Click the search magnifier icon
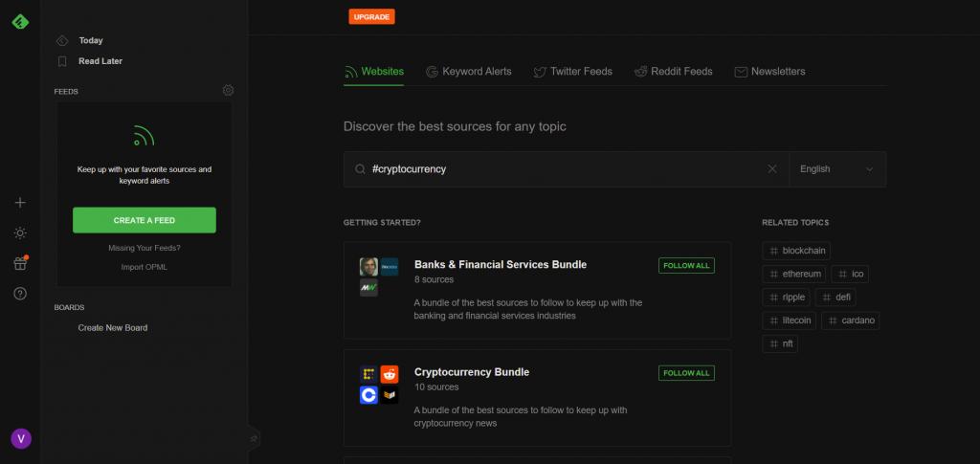 tap(360, 169)
